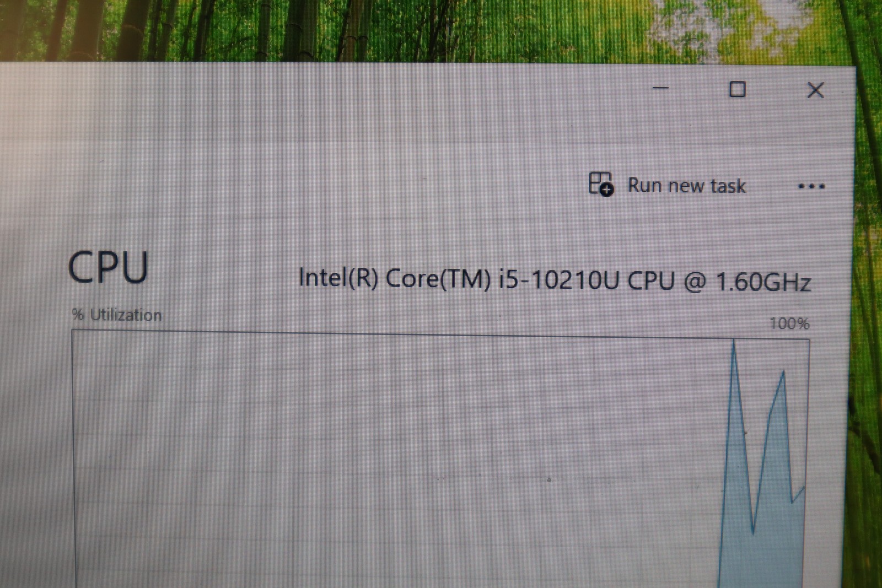Click the 100% graph scale label
882x588 pixels.
point(789,323)
